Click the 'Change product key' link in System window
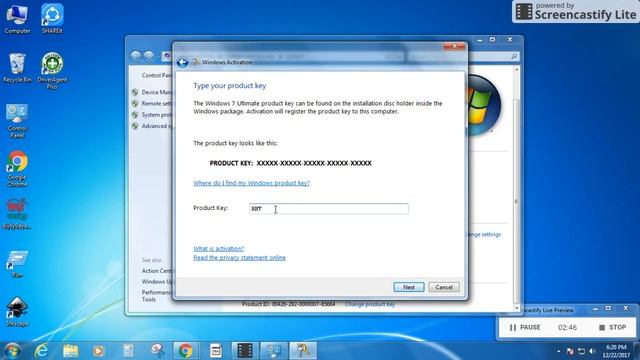 pos(369,304)
